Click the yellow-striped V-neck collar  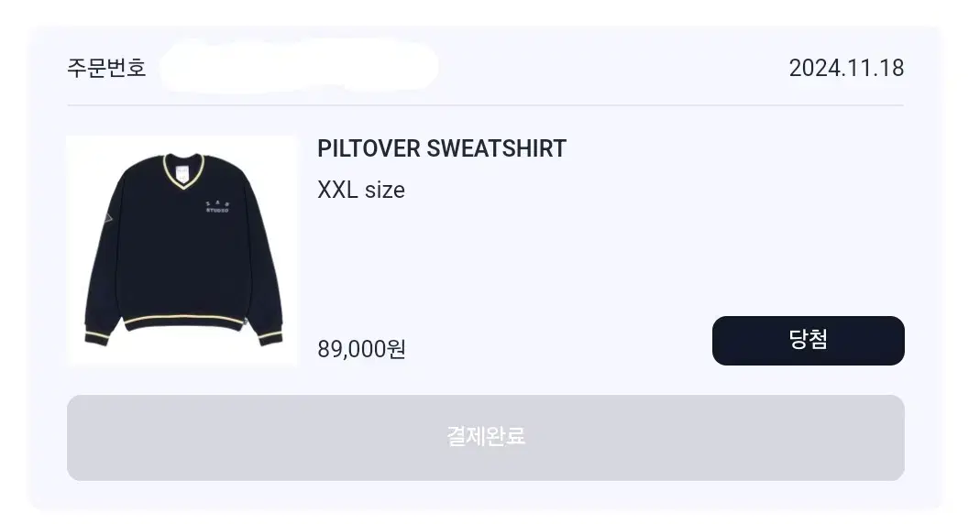click(x=183, y=169)
